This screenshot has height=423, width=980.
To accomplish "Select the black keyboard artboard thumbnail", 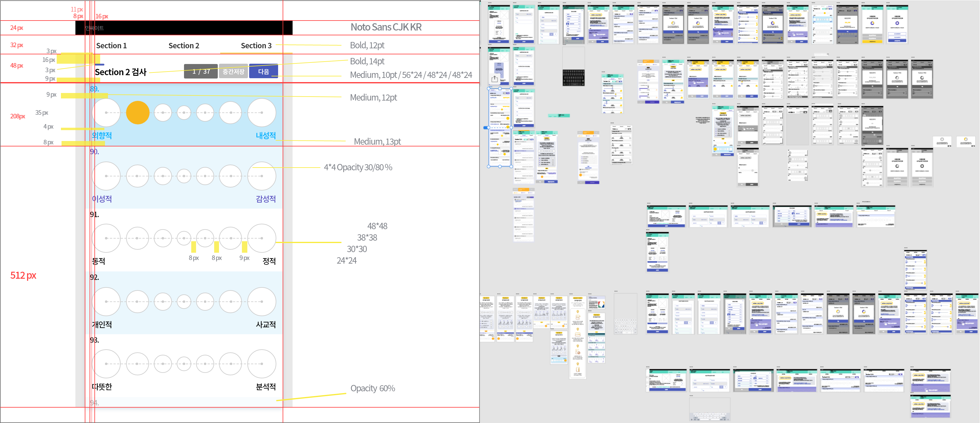I will click(x=573, y=77).
